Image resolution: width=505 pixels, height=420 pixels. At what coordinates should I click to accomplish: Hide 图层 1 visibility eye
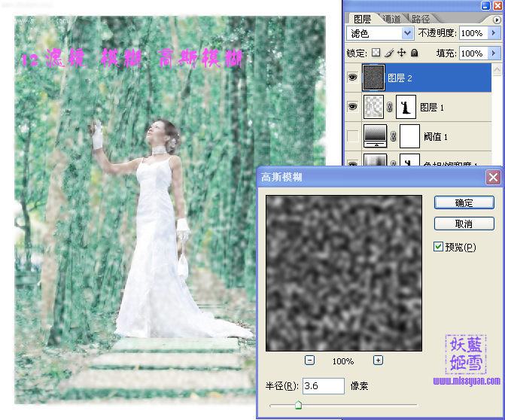point(353,107)
